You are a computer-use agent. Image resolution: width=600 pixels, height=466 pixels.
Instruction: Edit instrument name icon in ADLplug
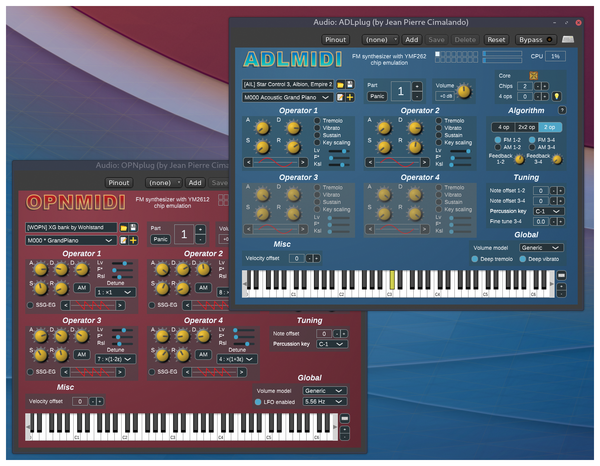[340, 97]
